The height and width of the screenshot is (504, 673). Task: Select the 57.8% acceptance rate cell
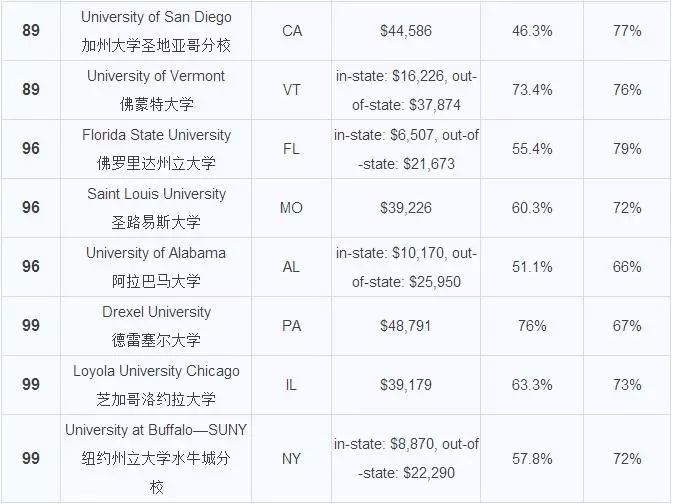(x=532, y=458)
